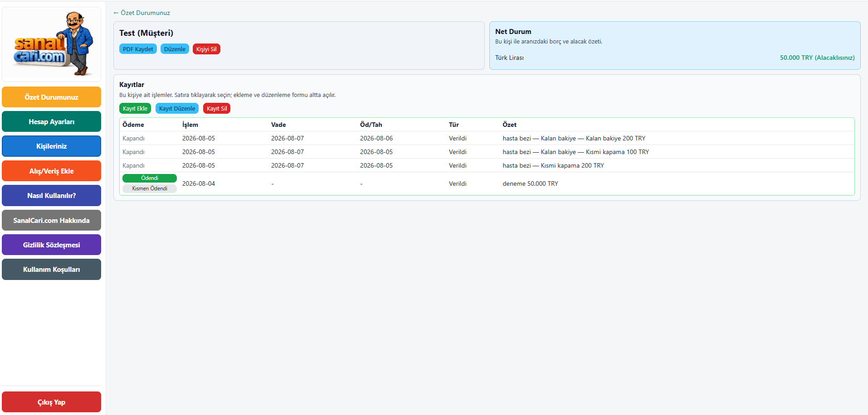Mark deneme record as Ödendi
Viewport: 868px width, 415px height.
tap(150, 178)
